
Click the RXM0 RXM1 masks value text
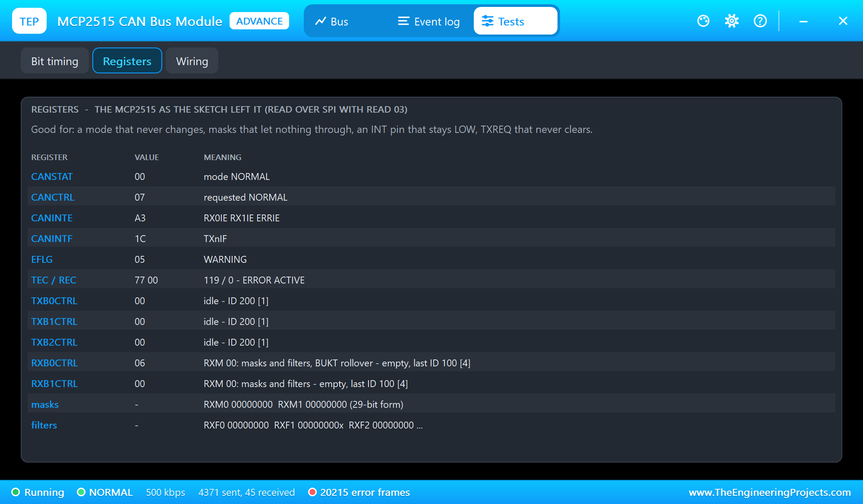click(x=303, y=404)
